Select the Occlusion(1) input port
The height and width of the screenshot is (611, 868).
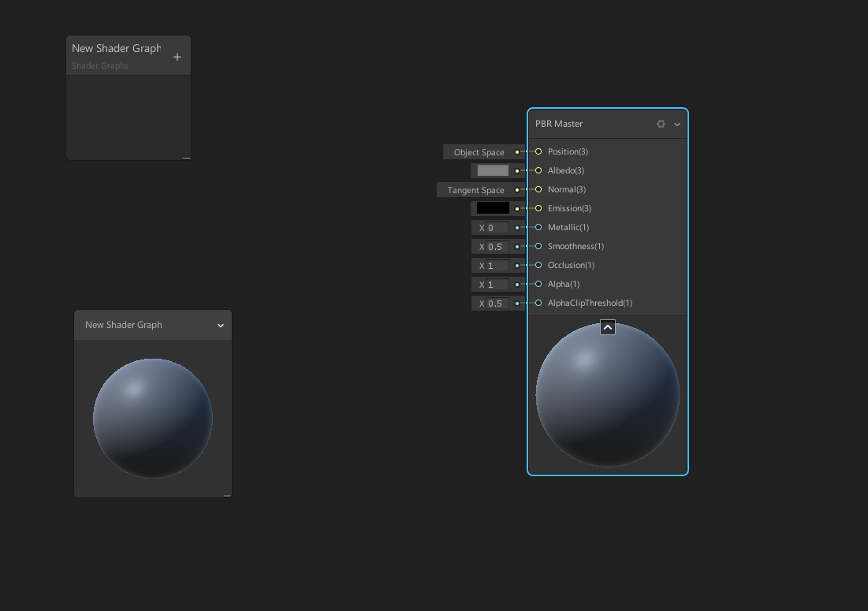(x=538, y=265)
